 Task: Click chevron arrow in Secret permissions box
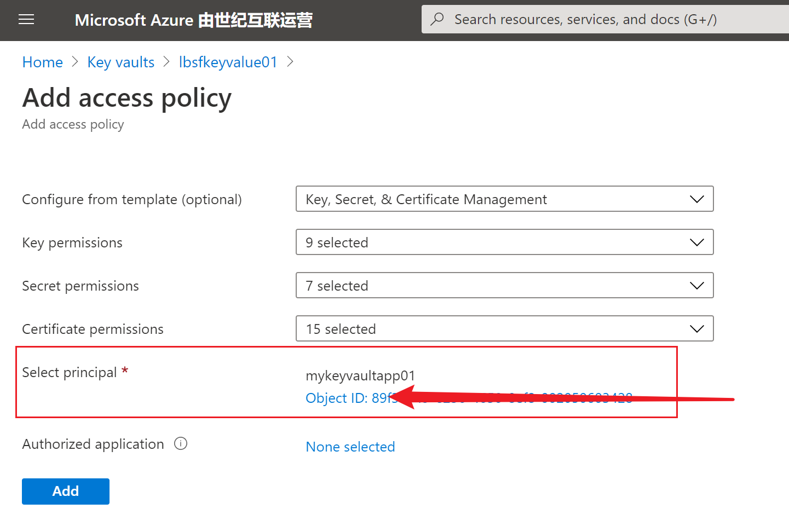pyautogui.click(x=696, y=286)
